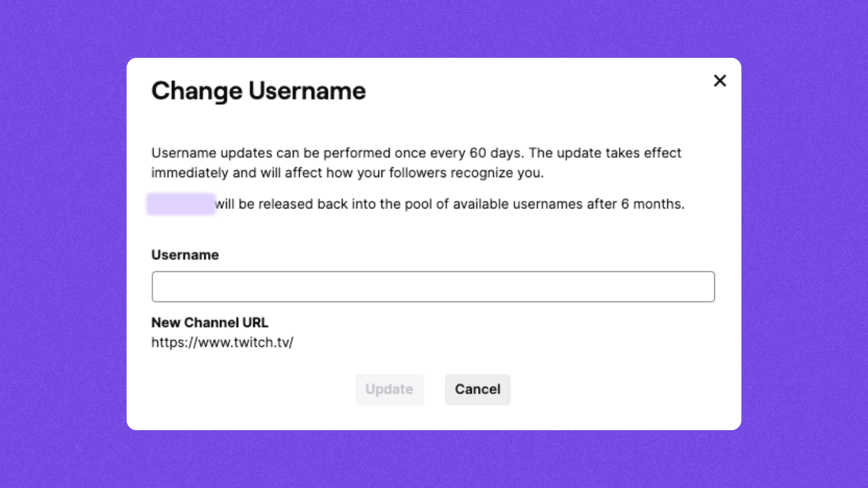The image size is (868, 488).
Task: Click the https://www.twitch.tv/ channel URL
Action: click(223, 342)
